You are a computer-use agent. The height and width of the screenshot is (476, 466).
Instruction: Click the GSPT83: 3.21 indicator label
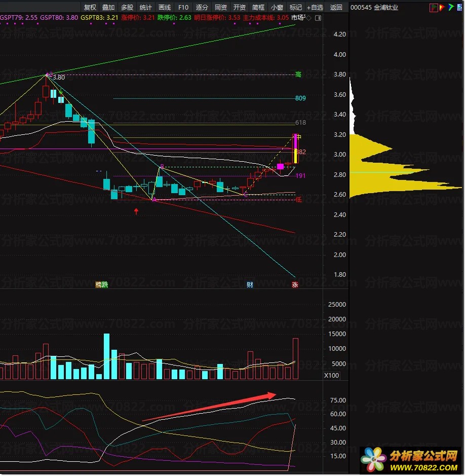(99, 18)
